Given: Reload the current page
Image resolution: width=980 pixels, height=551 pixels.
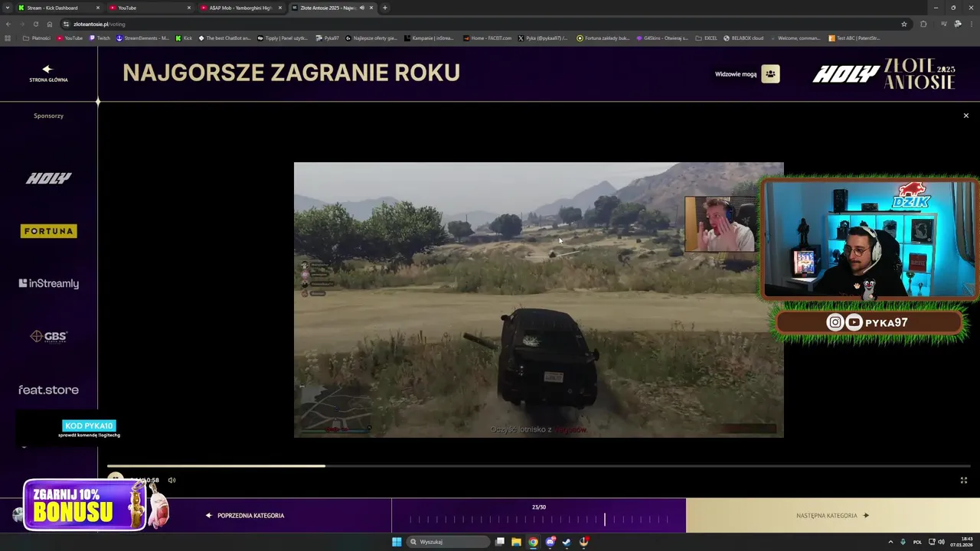Looking at the screenshot, I should point(35,24).
